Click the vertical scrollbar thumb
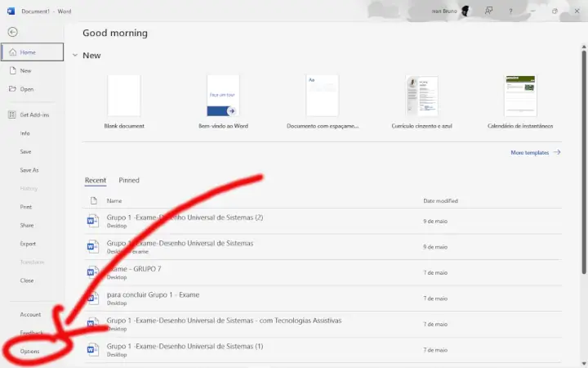Viewport: 588px width, 368px height. (583, 161)
